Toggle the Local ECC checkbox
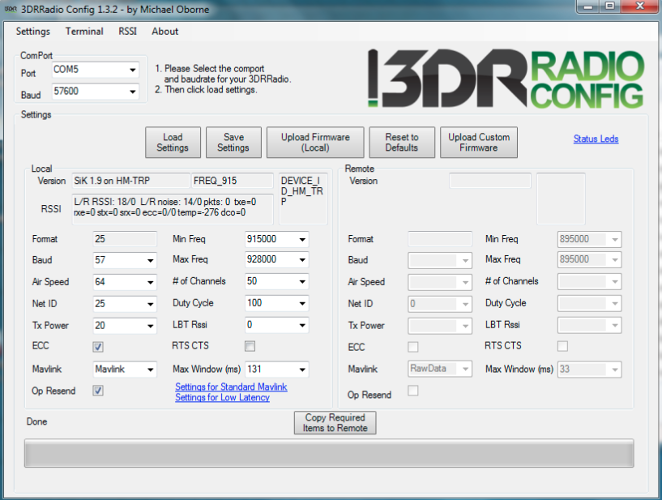The height and width of the screenshot is (500, 662). coord(98,347)
